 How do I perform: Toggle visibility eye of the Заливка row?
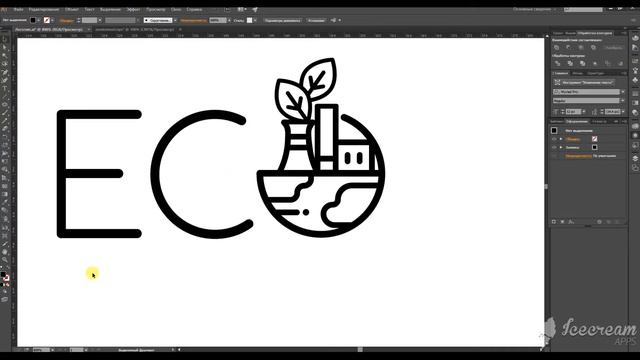[554, 147]
